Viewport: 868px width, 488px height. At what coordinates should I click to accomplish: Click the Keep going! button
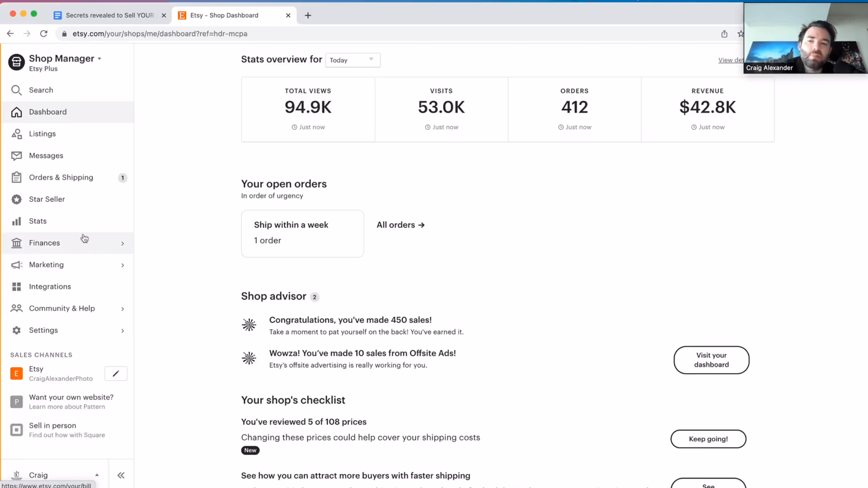pos(708,439)
